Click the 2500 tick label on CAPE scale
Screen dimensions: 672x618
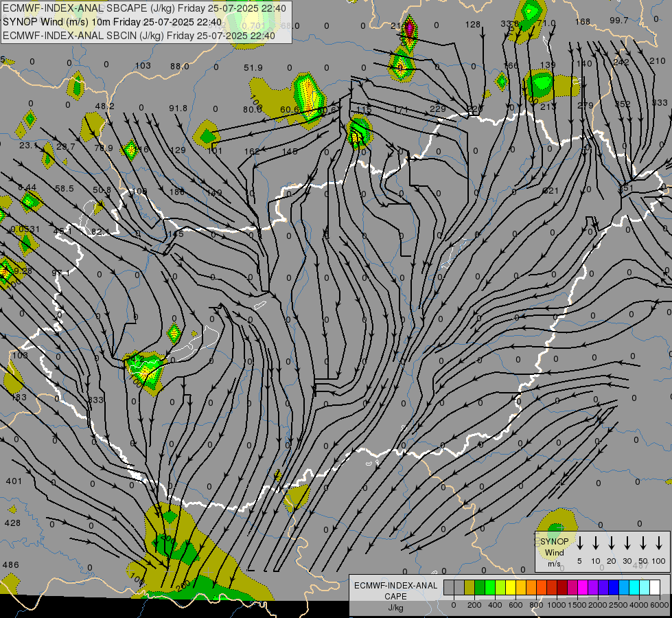tap(618, 605)
